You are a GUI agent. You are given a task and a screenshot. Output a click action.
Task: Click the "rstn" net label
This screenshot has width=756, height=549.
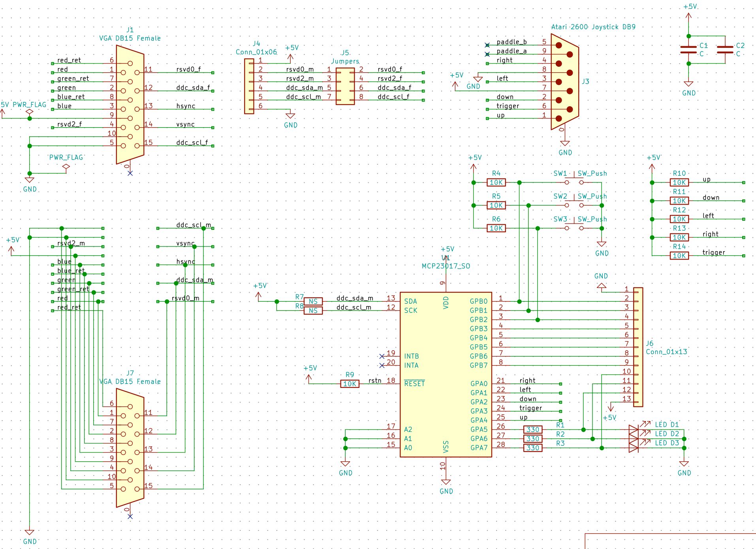[x=375, y=380]
